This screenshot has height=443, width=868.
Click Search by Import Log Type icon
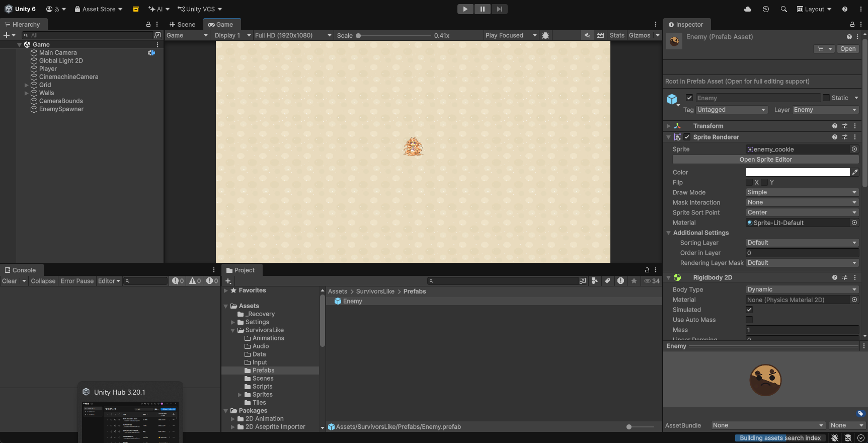click(x=621, y=281)
